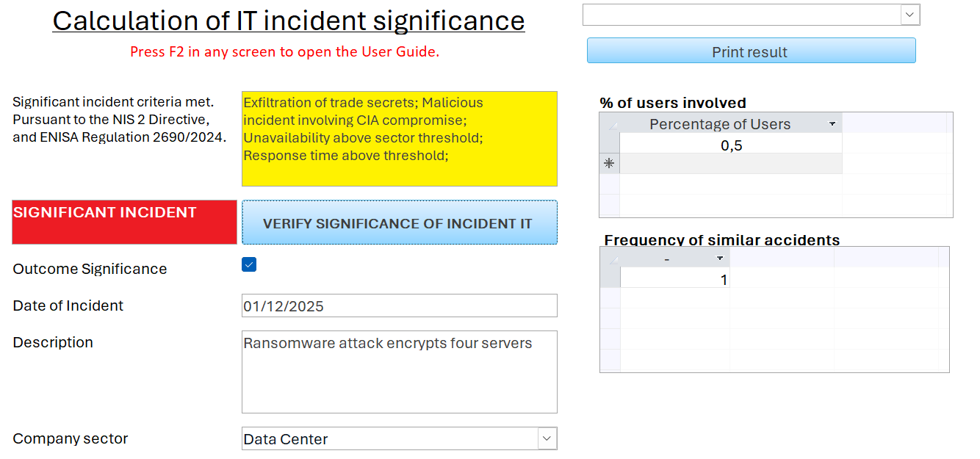Image resolution: width=980 pixels, height=459 pixels.
Task: Toggle the Outcome Significance checkbox
Action: coord(249,265)
